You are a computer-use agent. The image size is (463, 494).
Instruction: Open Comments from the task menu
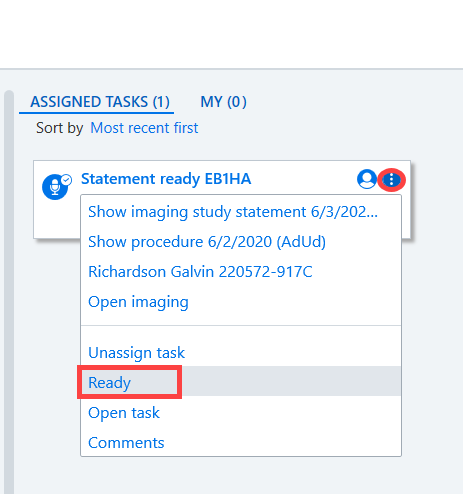tap(241, 443)
